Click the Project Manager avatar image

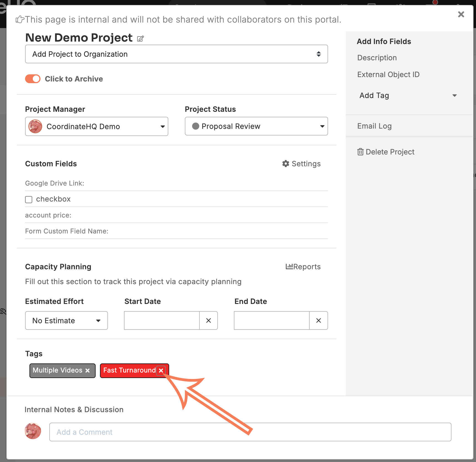click(35, 126)
